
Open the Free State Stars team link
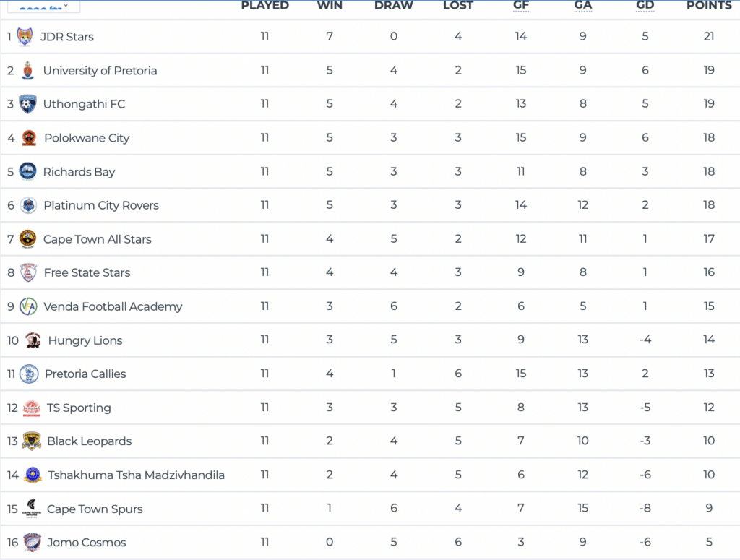(87, 272)
